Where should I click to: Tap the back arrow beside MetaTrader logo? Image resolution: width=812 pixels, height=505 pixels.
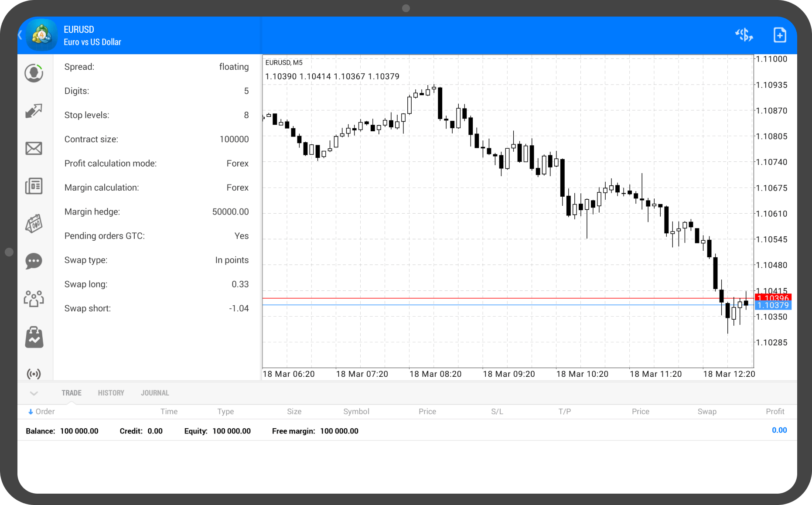(x=20, y=35)
